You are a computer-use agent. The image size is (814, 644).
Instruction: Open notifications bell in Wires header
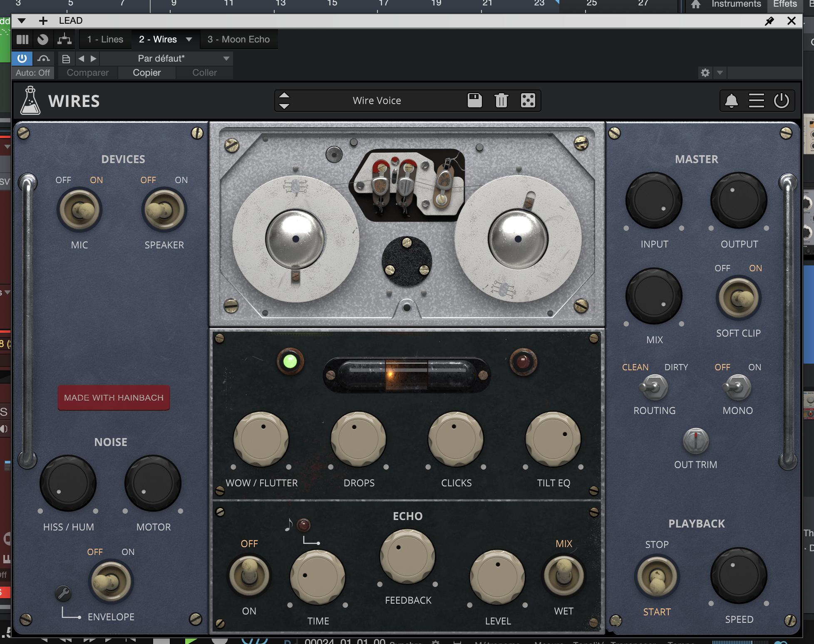[731, 101]
